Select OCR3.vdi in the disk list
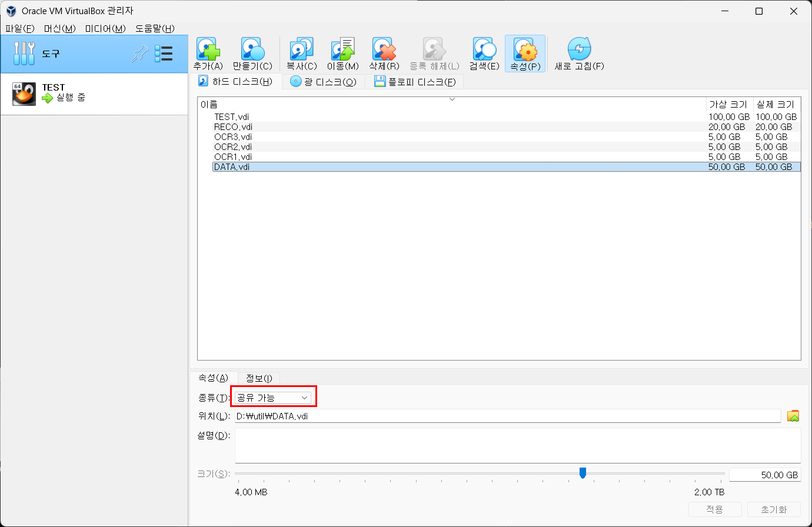This screenshot has height=527, width=812. point(232,137)
